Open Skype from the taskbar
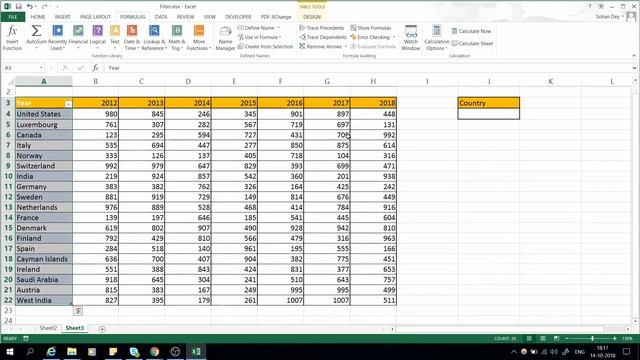 134,351
